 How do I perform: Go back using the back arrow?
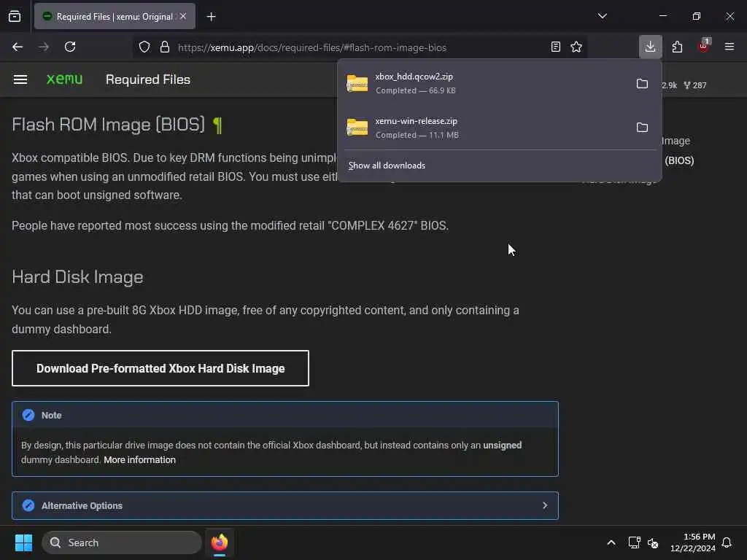18,47
